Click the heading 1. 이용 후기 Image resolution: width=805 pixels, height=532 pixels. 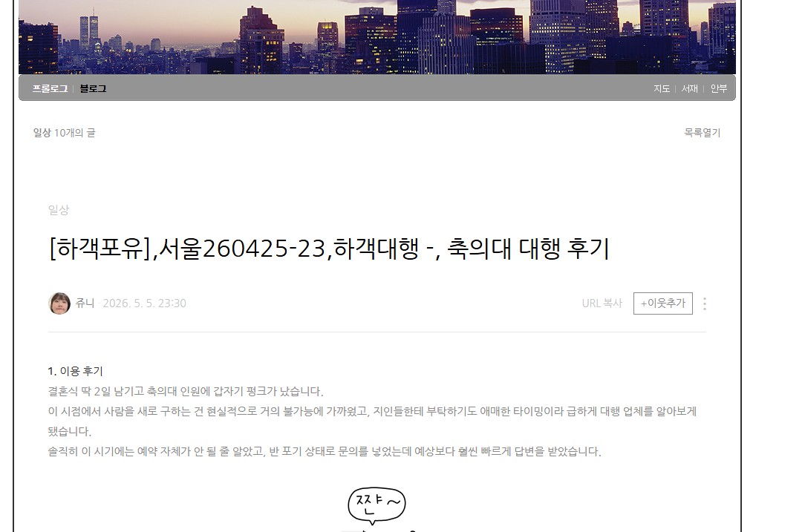point(76,371)
